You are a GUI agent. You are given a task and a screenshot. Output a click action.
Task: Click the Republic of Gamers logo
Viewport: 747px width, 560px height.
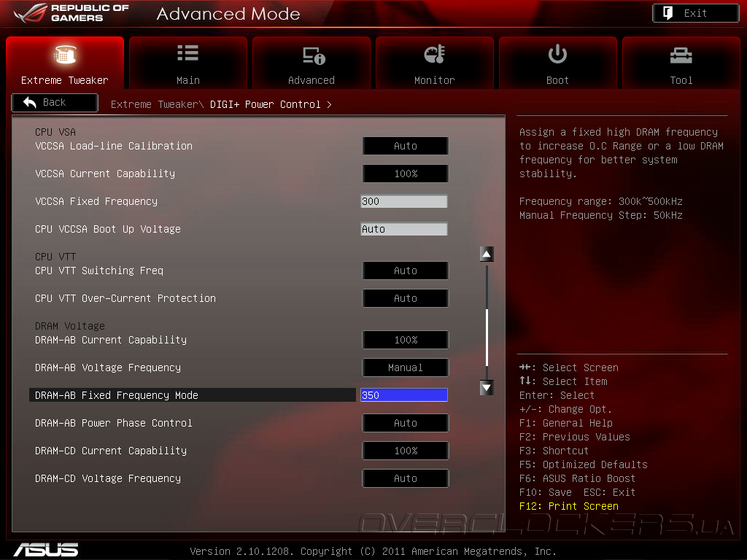click(71, 13)
